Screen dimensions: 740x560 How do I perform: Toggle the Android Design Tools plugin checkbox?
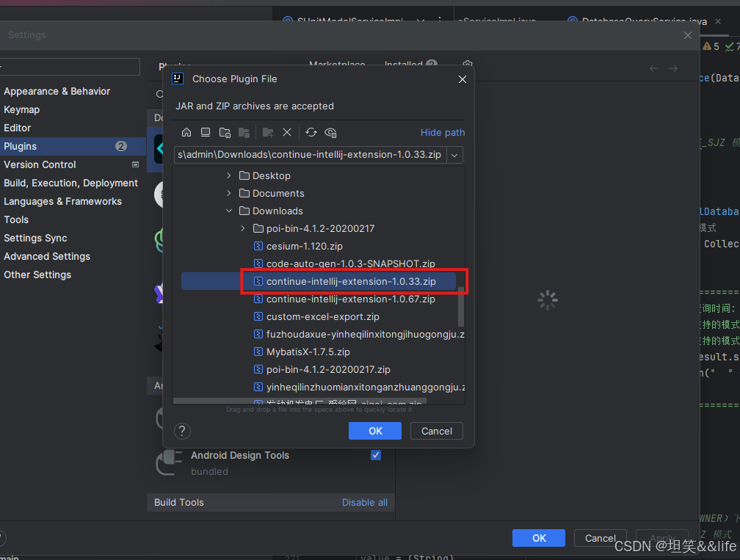coord(376,455)
